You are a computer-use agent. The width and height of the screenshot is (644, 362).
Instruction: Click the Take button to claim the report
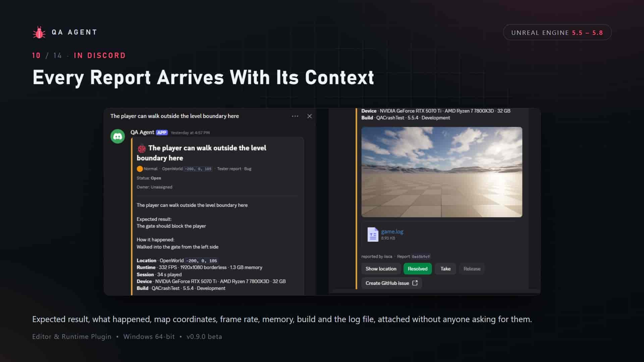tap(445, 269)
